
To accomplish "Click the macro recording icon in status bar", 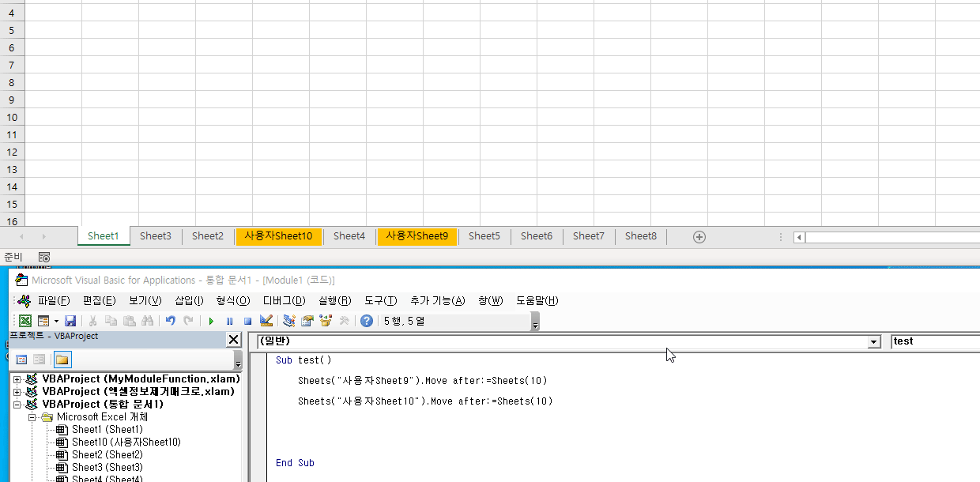I will 44,257.
